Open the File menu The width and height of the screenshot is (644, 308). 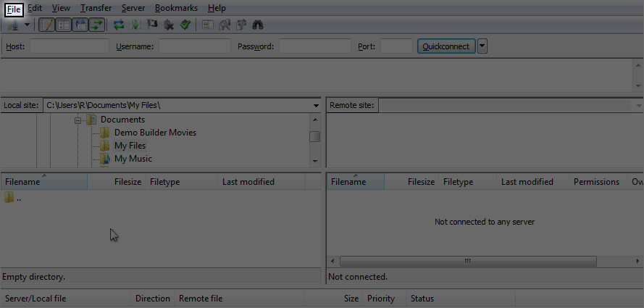(x=14, y=8)
